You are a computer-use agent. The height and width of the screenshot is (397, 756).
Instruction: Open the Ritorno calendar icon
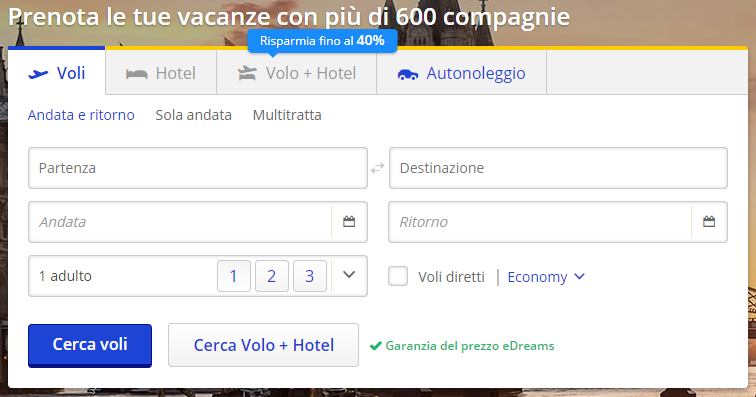pos(709,221)
